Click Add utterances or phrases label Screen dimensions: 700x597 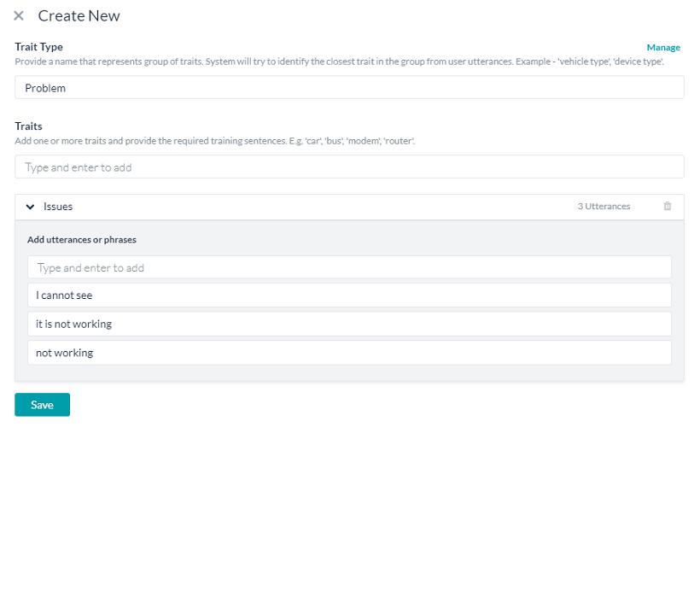[x=80, y=239]
